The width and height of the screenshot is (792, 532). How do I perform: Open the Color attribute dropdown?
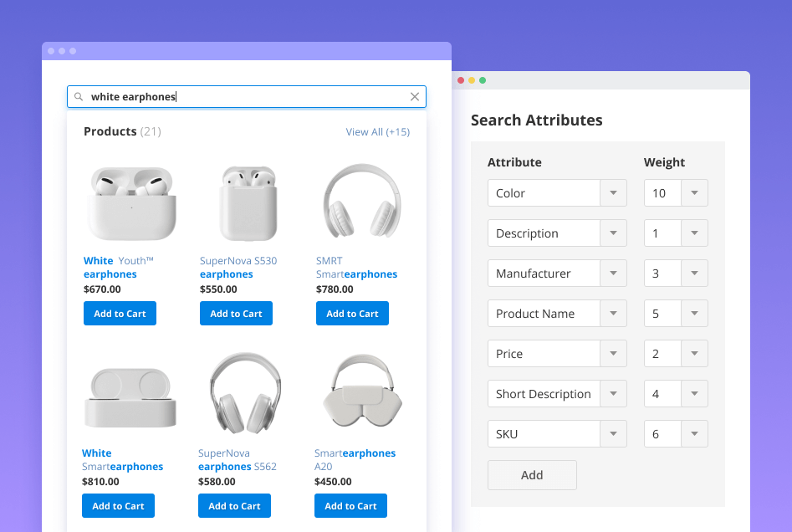pos(613,192)
